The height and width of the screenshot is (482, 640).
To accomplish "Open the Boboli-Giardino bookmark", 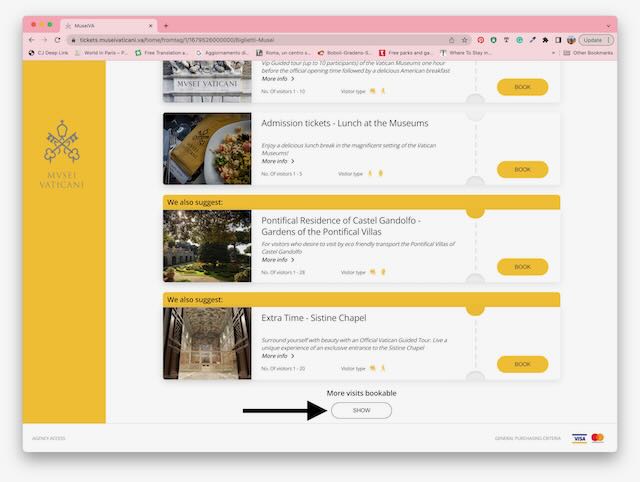I will coord(344,53).
